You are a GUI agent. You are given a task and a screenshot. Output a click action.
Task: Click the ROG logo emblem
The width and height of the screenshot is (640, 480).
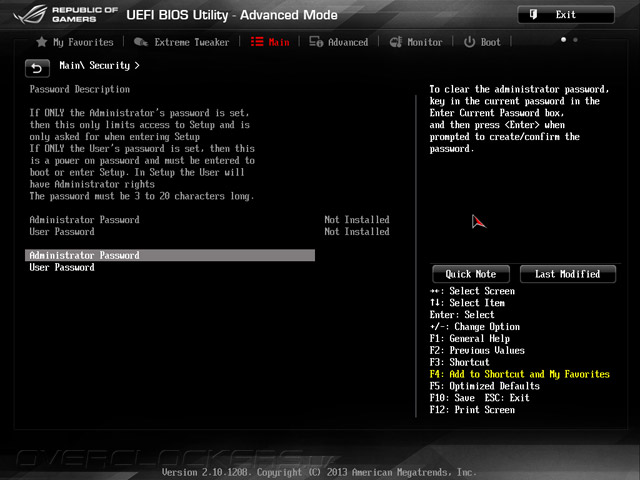tap(30, 15)
